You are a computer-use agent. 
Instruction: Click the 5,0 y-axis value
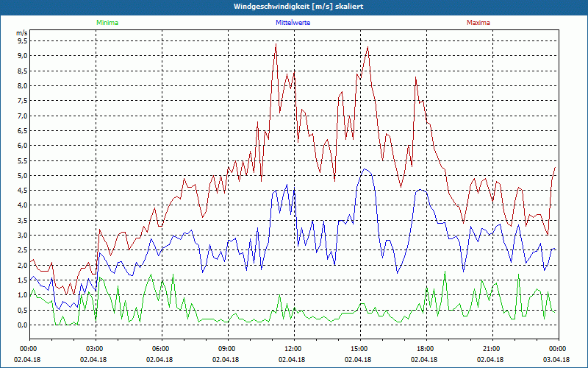click(x=24, y=175)
